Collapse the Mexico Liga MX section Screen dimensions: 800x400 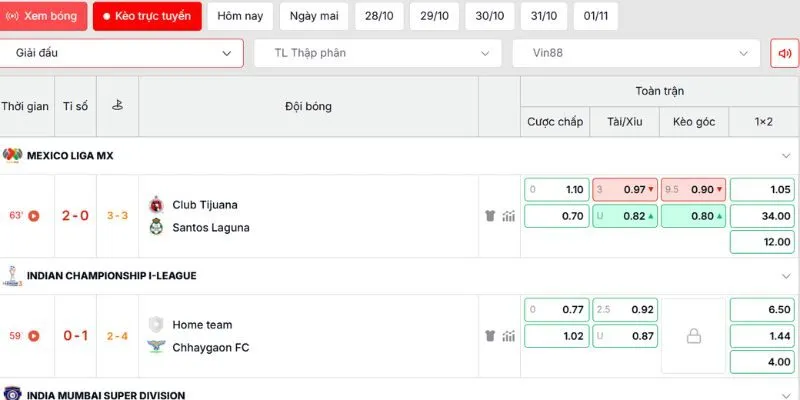(x=786, y=156)
